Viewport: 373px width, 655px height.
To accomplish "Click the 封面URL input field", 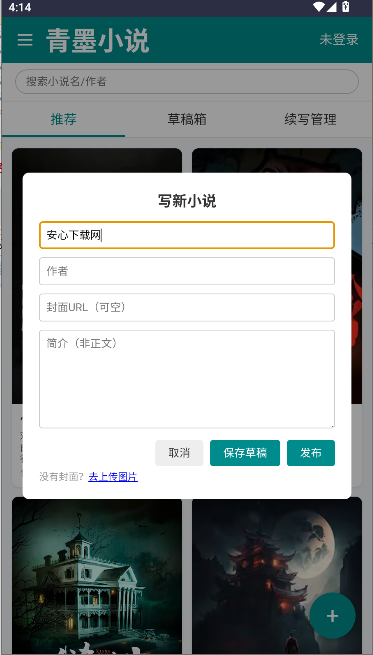I will click(x=187, y=307).
